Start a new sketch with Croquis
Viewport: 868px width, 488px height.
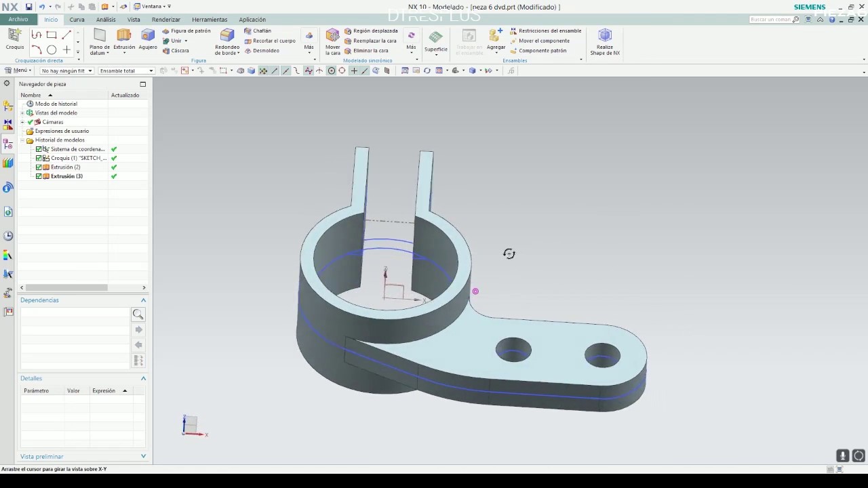14,39
